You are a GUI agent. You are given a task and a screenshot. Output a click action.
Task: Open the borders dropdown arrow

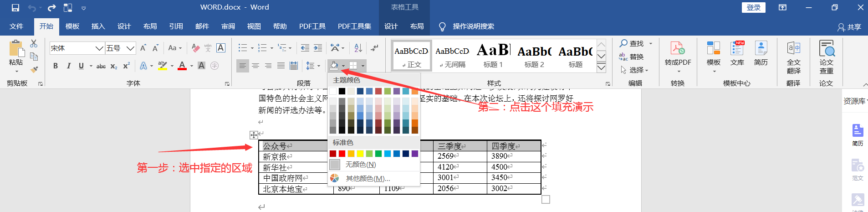click(363, 66)
